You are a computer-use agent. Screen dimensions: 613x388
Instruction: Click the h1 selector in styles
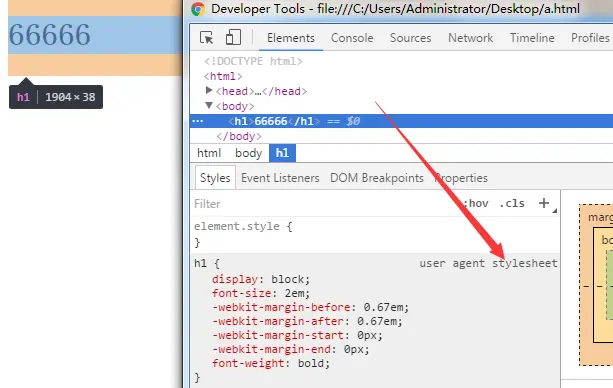tap(201, 263)
